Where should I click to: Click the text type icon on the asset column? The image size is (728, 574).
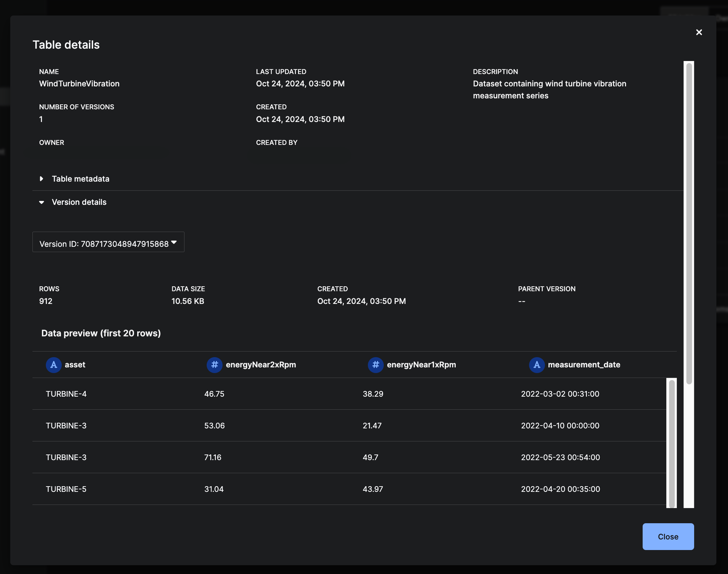pyautogui.click(x=54, y=365)
